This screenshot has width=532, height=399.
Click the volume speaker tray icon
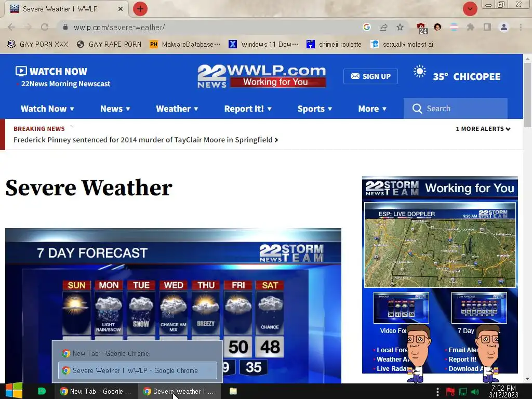coord(475,392)
